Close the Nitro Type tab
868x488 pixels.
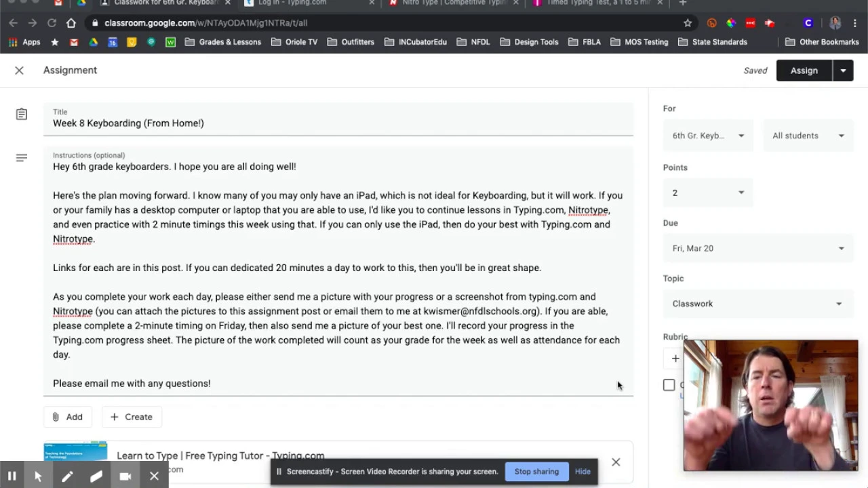[516, 3]
